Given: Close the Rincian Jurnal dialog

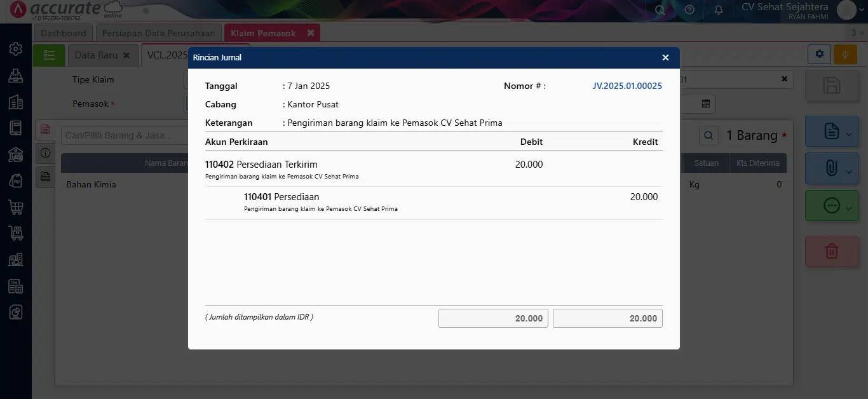Looking at the screenshot, I should [x=665, y=58].
